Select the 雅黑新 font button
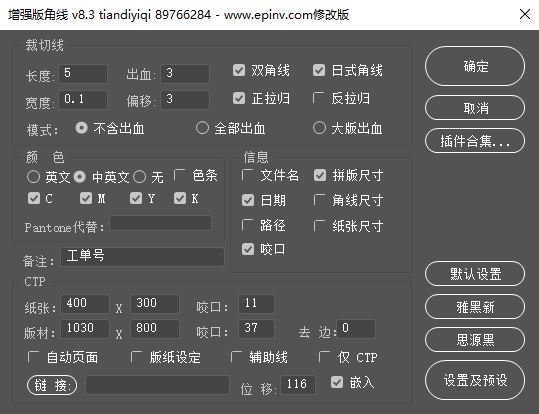This screenshot has width=539, height=414. [x=475, y=307]
